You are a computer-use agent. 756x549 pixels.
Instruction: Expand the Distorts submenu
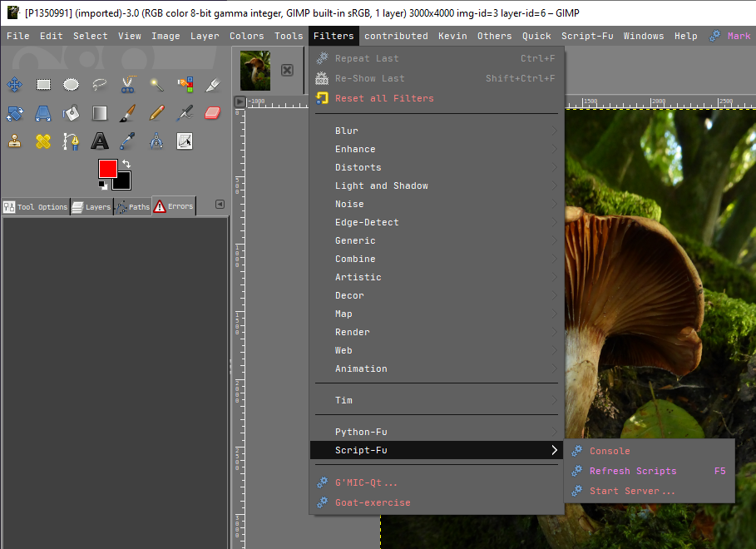pos(437,167)
